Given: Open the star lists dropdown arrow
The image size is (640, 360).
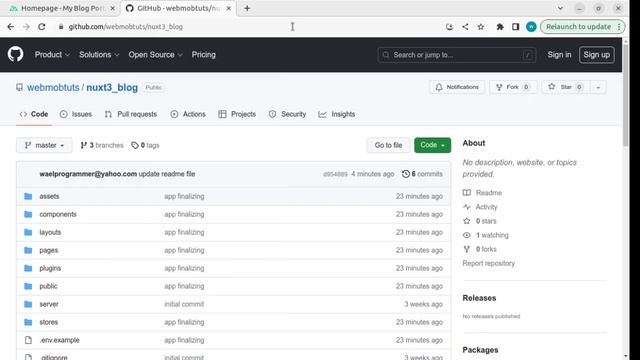Looking at the screenshot, I should 598,87.
